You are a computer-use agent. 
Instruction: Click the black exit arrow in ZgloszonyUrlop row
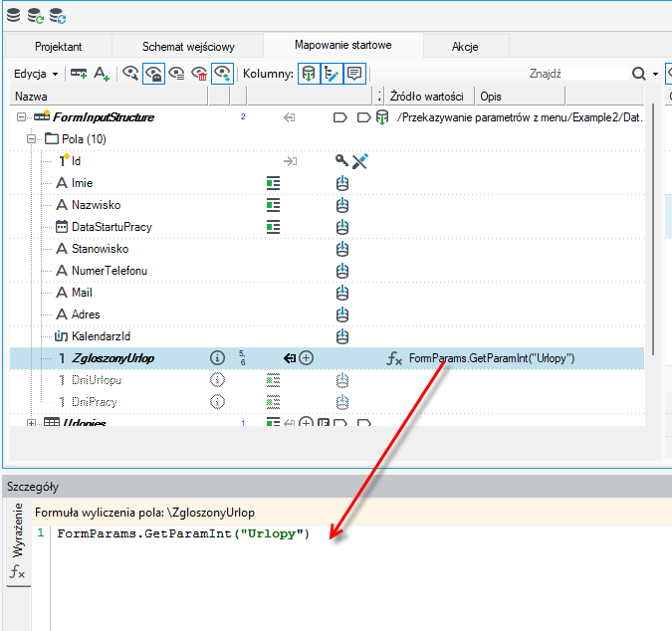pos(290,358)
